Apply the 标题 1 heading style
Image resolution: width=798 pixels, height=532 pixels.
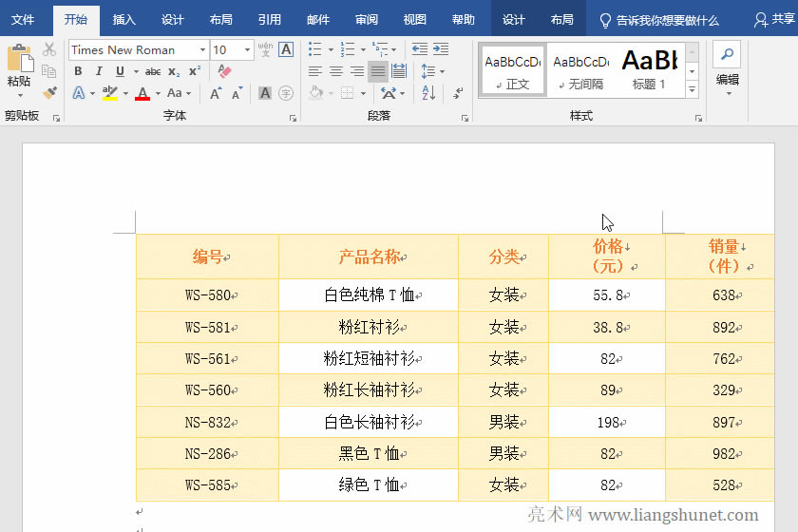pos(650,69)
